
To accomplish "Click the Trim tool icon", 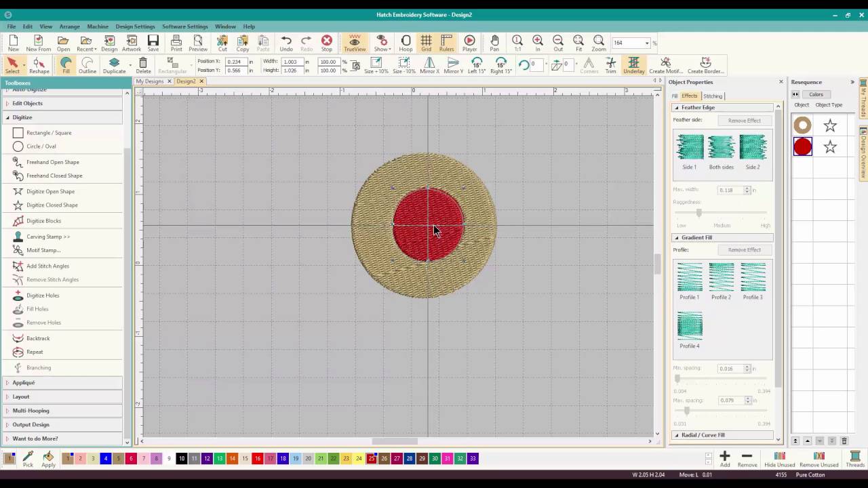I will point(611,66).
